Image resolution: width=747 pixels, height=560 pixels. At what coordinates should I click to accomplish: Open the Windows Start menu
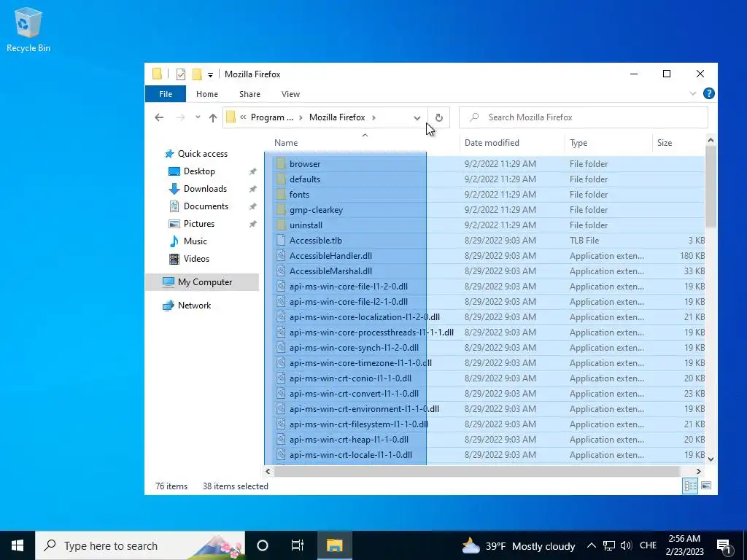(x=18, y=545)
